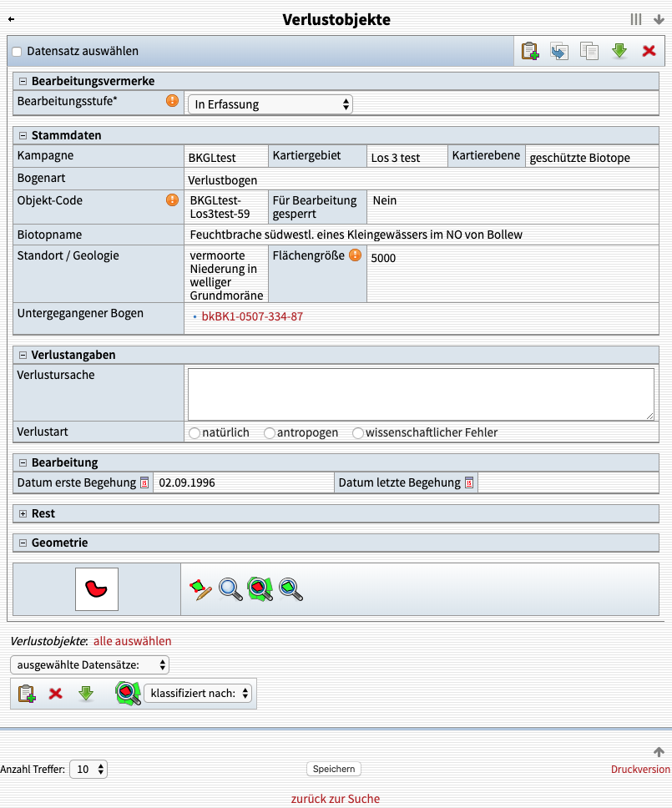Open the calendar for Datum erste Begehung
The height and width of the screenshot is (808, 672).
pos(144,482)
